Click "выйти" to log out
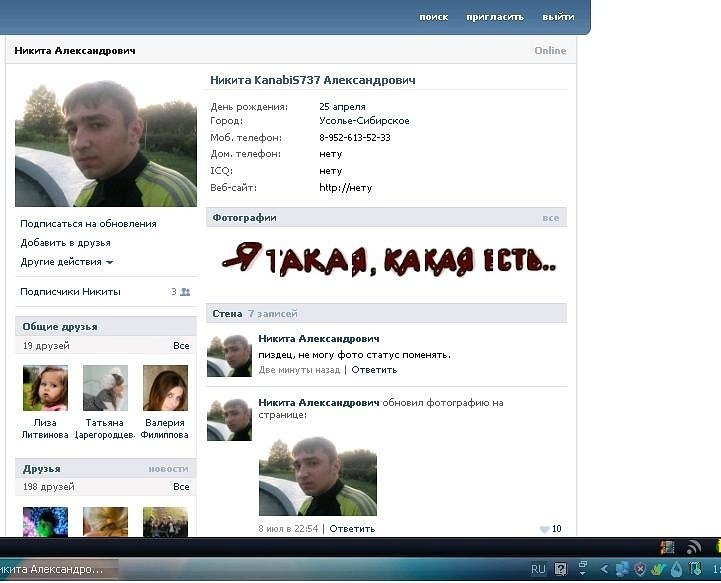 click(558, 17)
